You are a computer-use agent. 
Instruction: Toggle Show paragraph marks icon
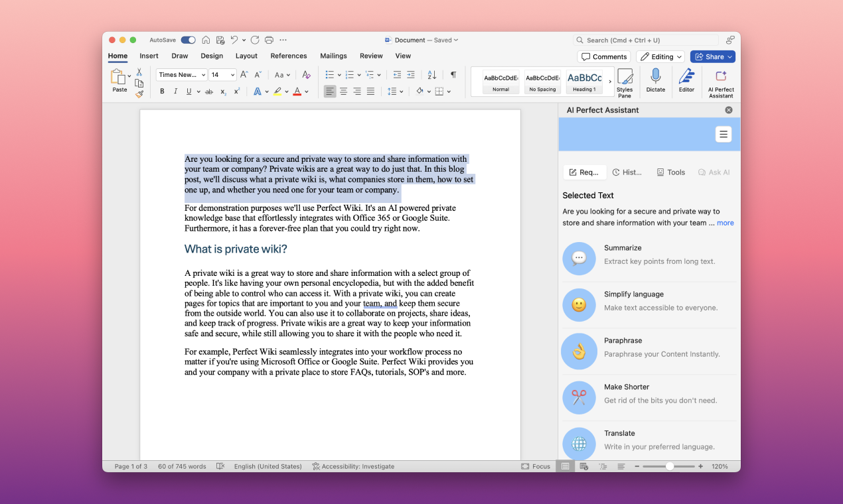453,75
